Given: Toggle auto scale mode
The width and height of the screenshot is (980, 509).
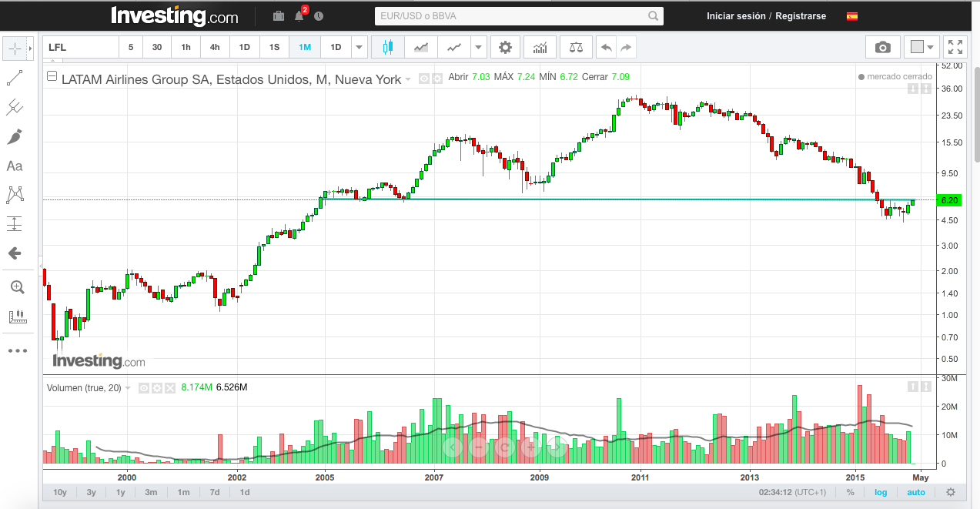Looking at the screenshot, I should click(915, 492).
